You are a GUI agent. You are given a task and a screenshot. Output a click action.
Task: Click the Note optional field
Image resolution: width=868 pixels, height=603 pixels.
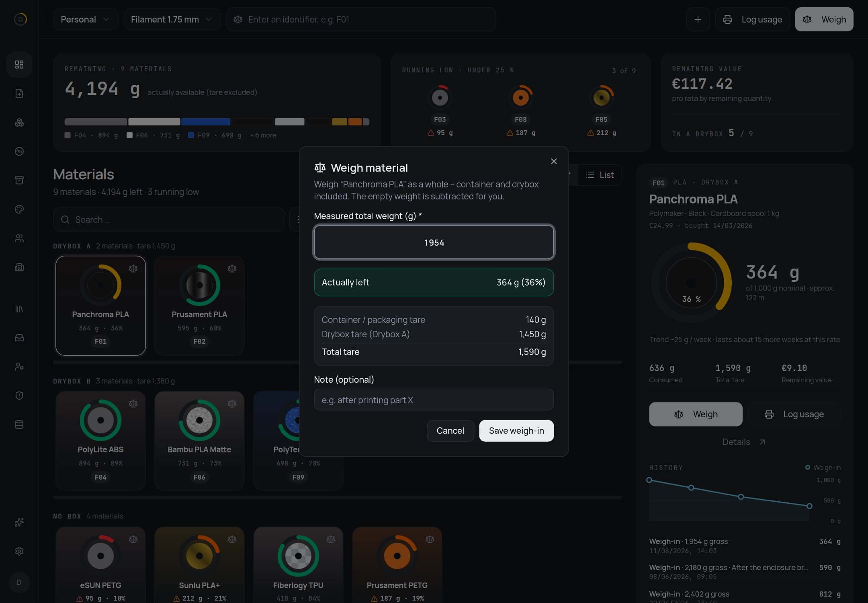[434, 400]
